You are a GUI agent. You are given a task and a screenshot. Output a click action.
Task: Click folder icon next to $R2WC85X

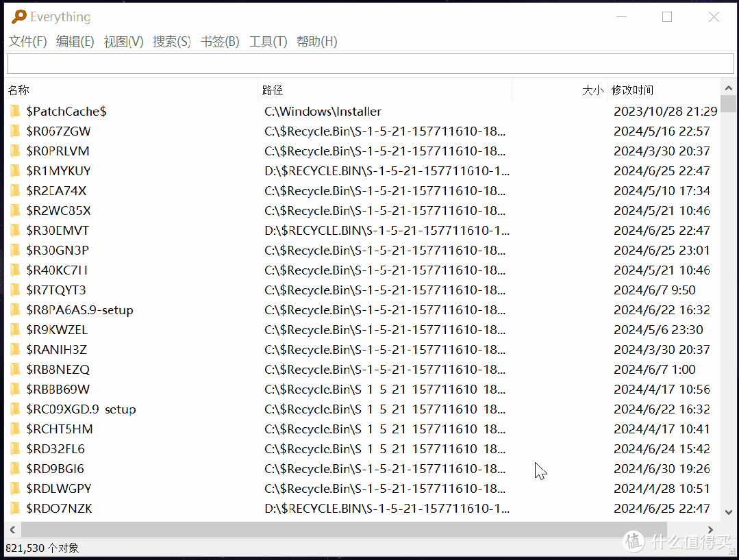(15, 211)
